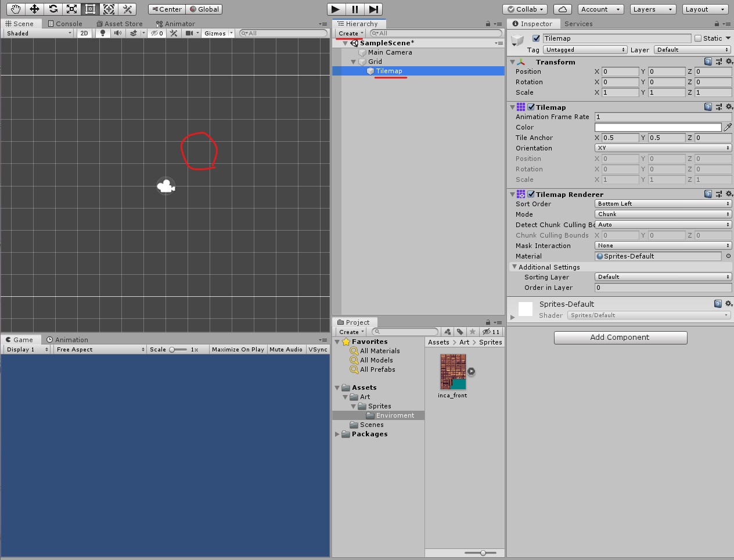Open Tilemap component gear menu
734x560 pixels.
[729, 107]
